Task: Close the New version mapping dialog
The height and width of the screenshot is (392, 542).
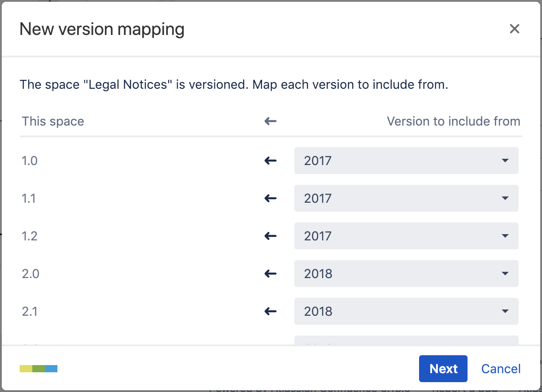Action: (514, 29)
